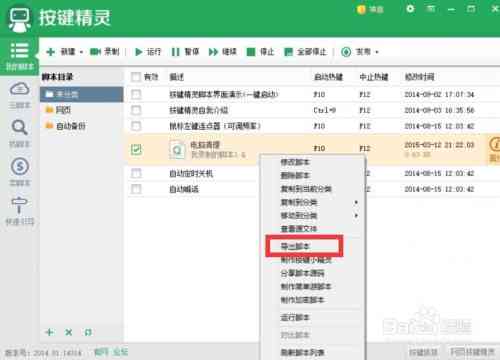Add category with bottom plus icon
The image size is (500, 360).
[50, 332]
